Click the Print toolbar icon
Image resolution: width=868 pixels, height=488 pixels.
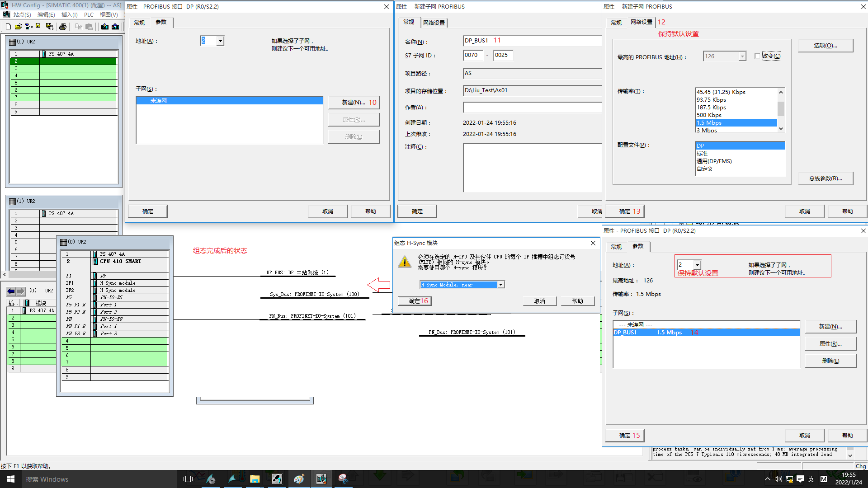[63, 27]
